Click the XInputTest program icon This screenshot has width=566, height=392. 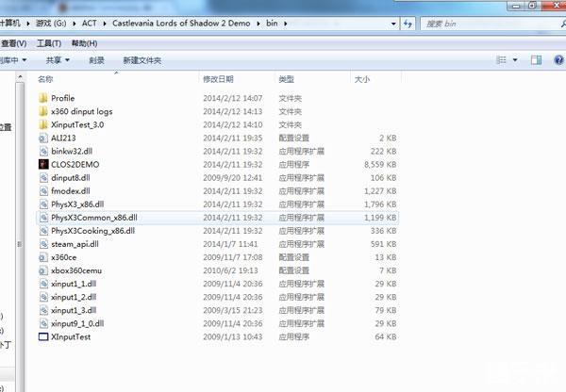[x=43, y=335]
